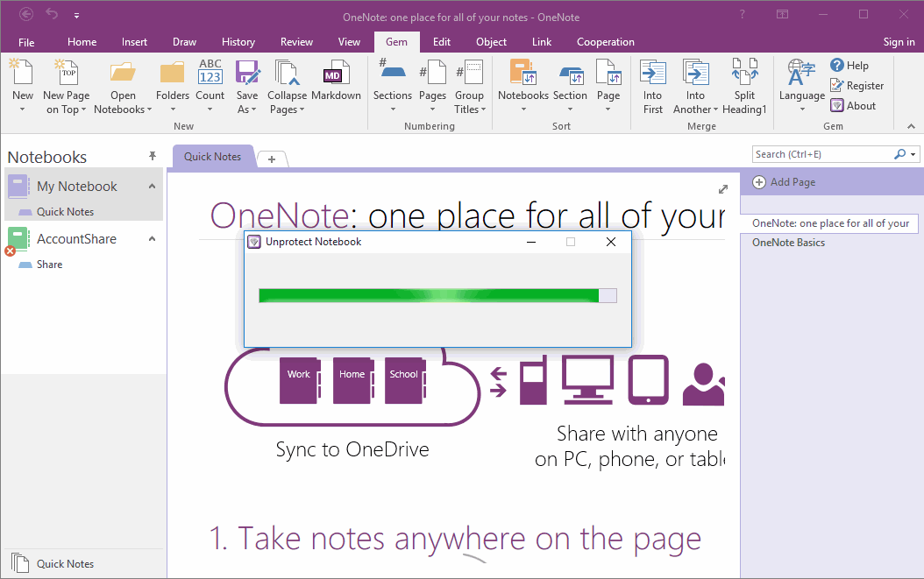The width and height of the screenshot is (924, 579).
Task: Switch to the Home tab
Action: pyautogui.click(x=82, y=42)
